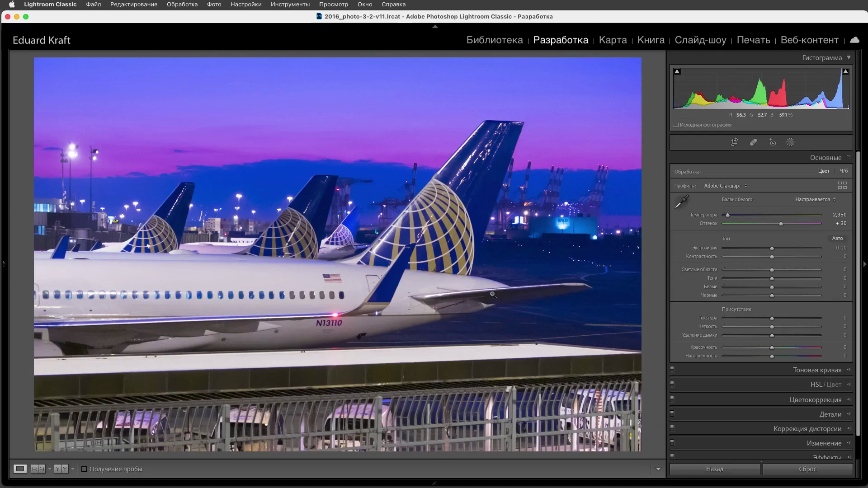This screenshot has height=488, width=868.
Task: Open the Masking tool
Action: (x=790, y=142)
